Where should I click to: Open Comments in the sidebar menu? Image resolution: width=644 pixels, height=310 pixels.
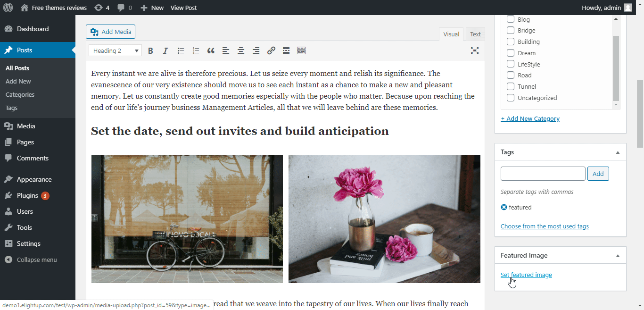38,158
